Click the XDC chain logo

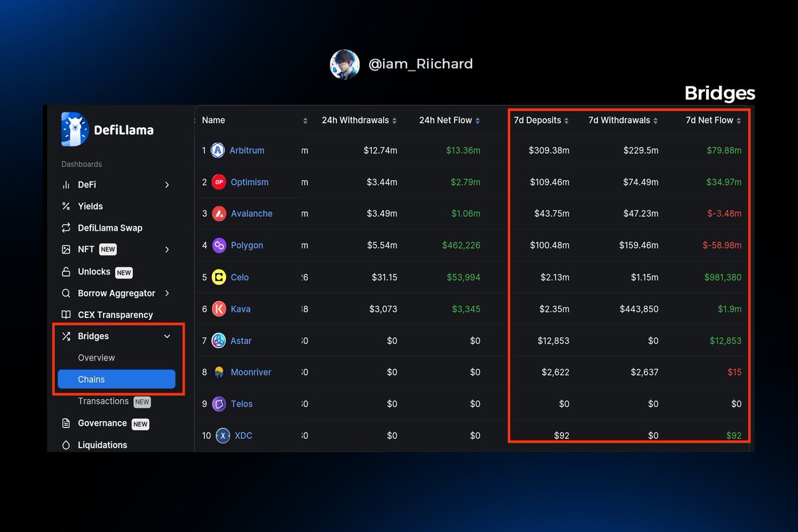coord(223,436)
